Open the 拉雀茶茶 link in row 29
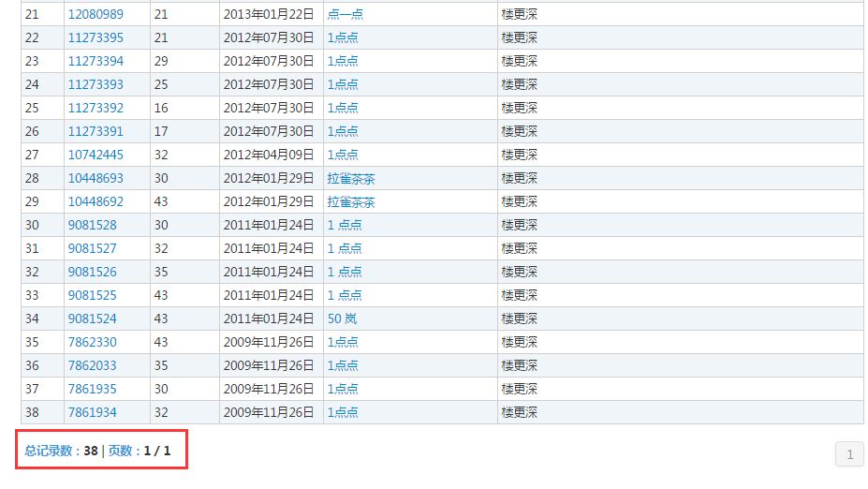The image size is (868, 489). pos(351,201)
